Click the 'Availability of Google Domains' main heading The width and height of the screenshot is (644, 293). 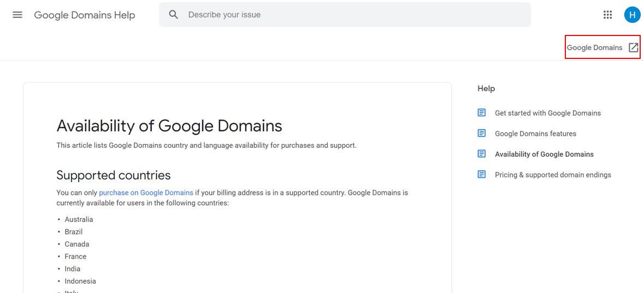point(169,126)
